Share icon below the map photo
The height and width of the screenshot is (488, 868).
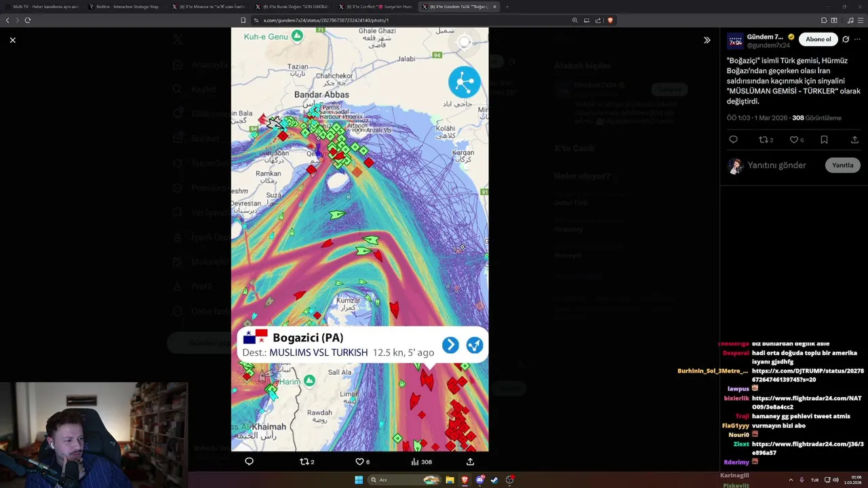470,462
